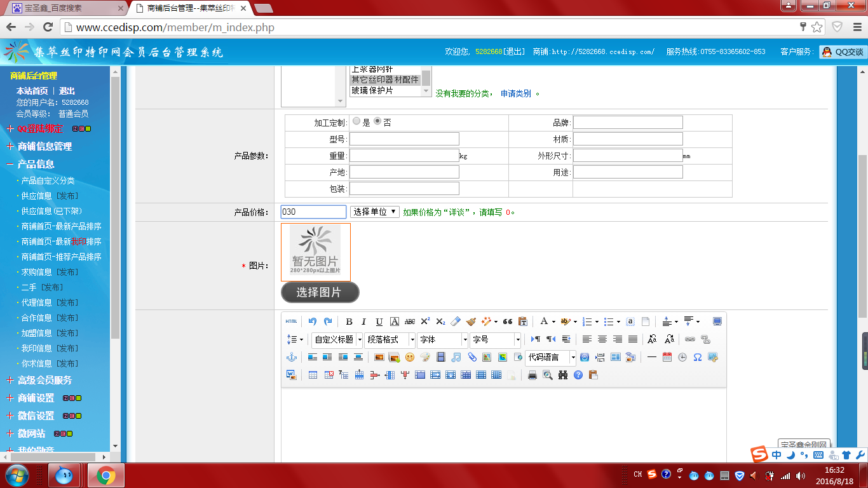Select 玻璃保护片 in category list
Viewport: 868px width, 488px height.
[x=372, y=90]
